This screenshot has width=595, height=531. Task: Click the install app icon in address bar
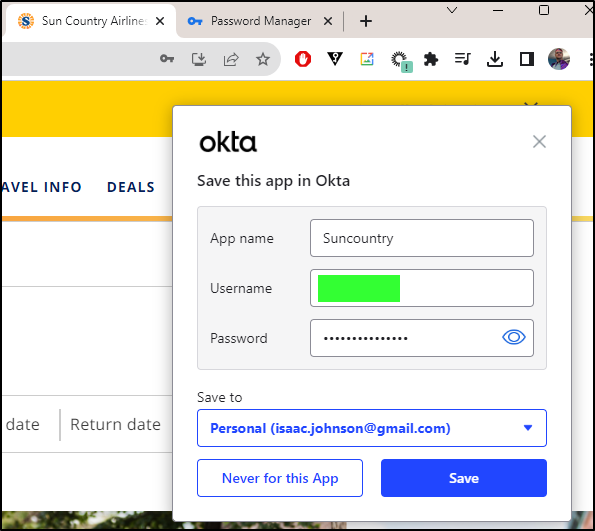(x=199, y=59)
